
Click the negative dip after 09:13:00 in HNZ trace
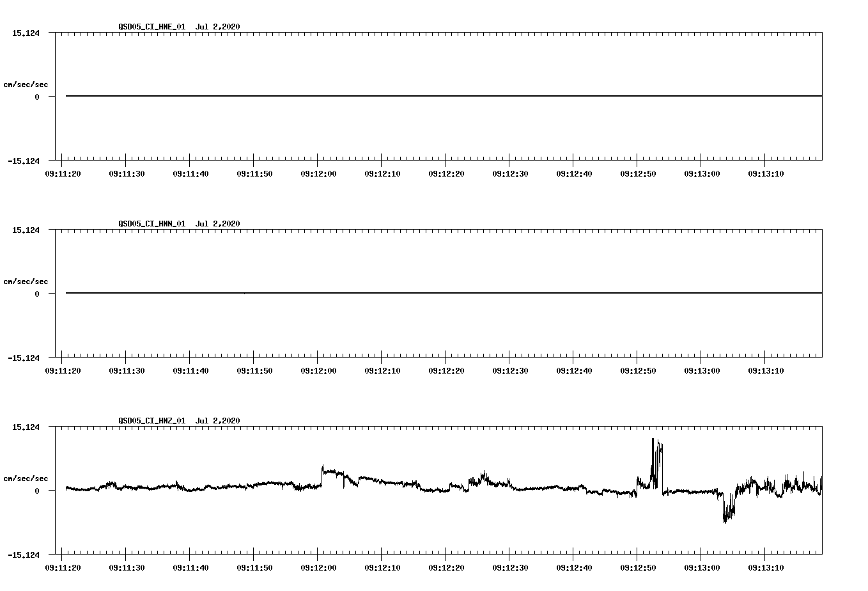click(x=727, y=508)
